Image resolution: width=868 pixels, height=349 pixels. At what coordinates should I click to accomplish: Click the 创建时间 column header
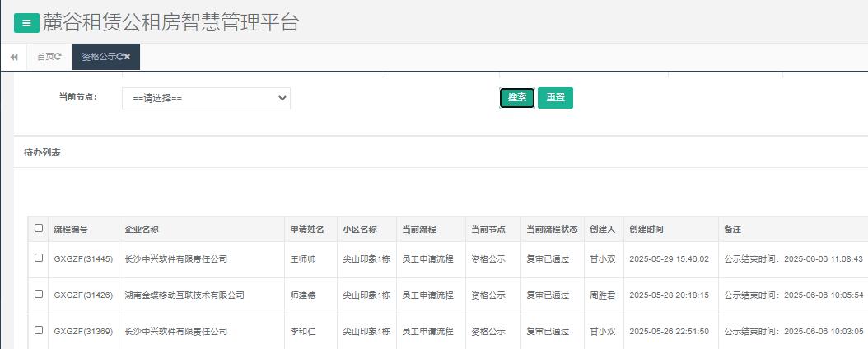(646, 230)
